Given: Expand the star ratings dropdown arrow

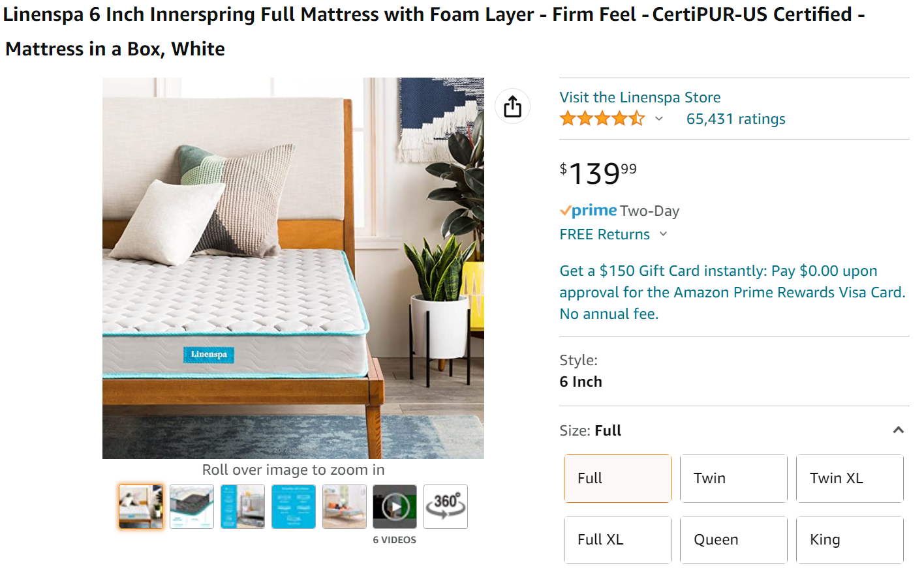Looking at the screenshot, I should pyautogui.click(x=659, y=119).
